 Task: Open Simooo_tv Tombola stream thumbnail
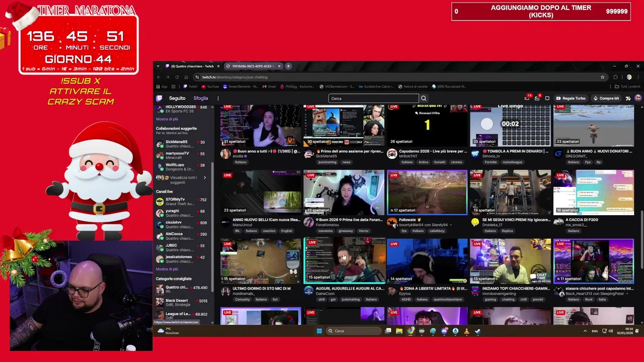click(510, 125)
